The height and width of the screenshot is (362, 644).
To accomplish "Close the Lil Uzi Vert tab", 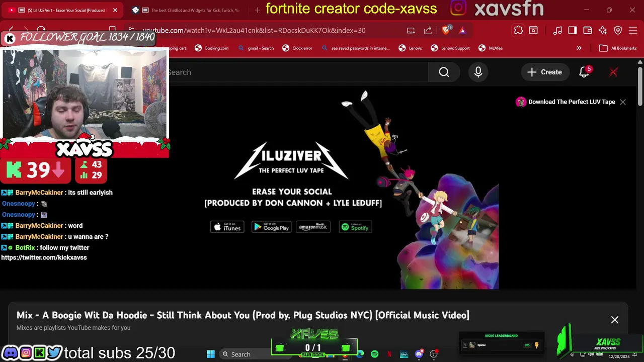I will click(115, 10).
